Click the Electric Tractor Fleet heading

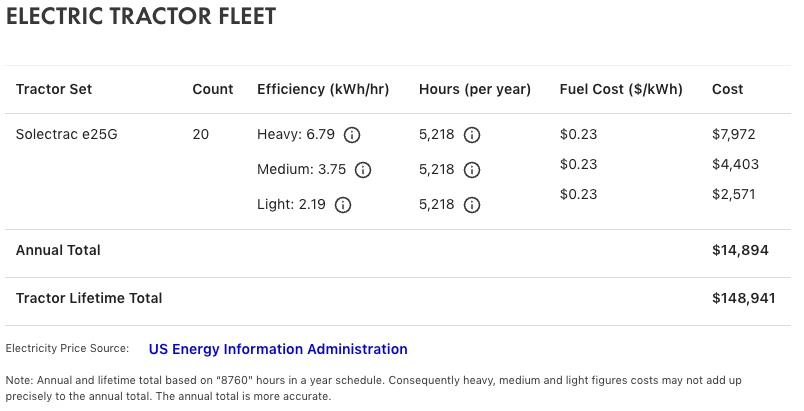click(141, 17)
